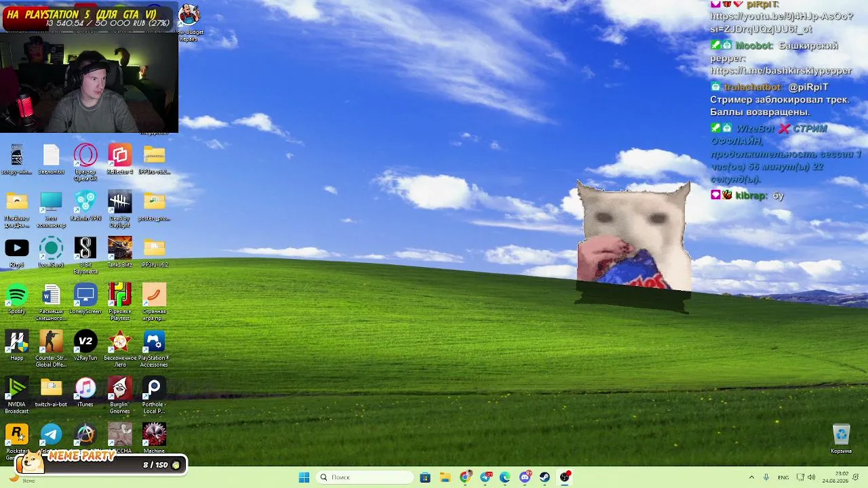Open the volume control in system tray
The width and height of the screenshot is (868, 488).
(x=812, y=477)
